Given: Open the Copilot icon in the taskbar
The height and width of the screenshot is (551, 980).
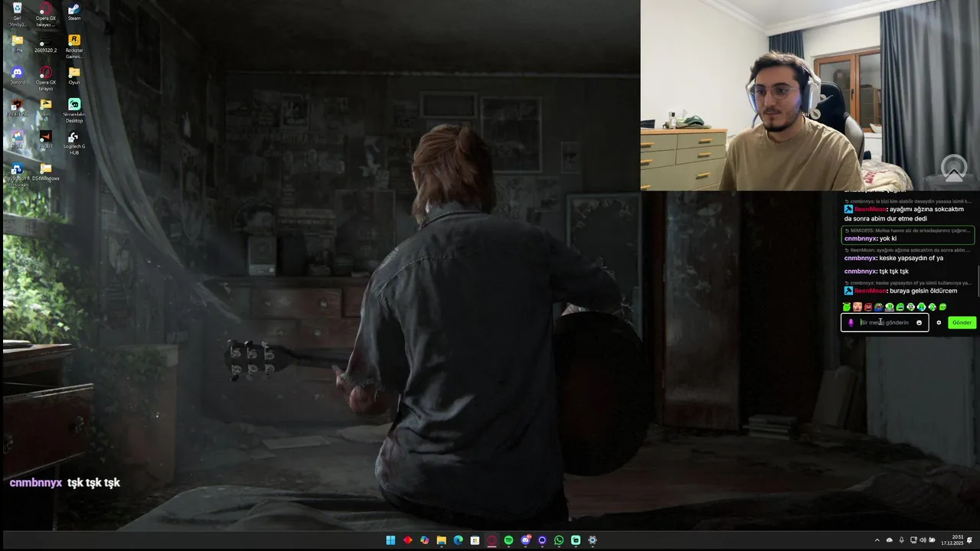Looking at the screenshot, I should pyautogui.click(x=424, y=540).
